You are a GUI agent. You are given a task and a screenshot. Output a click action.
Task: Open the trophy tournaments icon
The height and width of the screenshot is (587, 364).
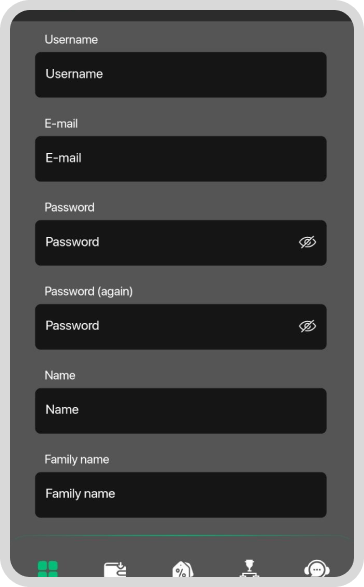point(249,568)
